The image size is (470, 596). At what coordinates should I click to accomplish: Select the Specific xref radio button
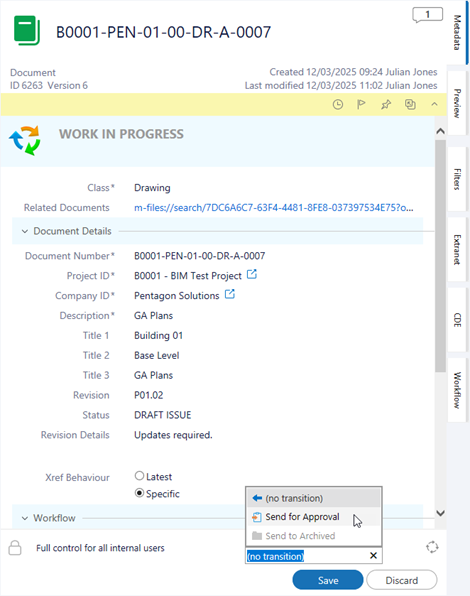[139, 493]
